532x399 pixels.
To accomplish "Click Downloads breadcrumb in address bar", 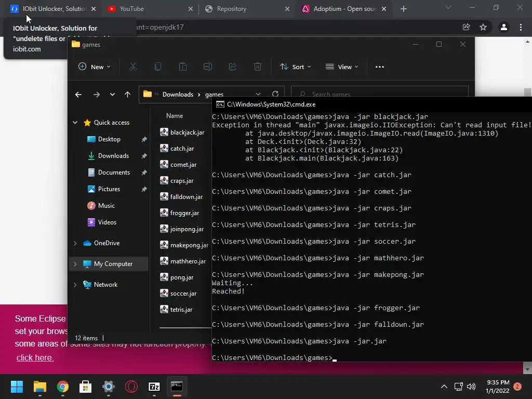I will (178, 95).
